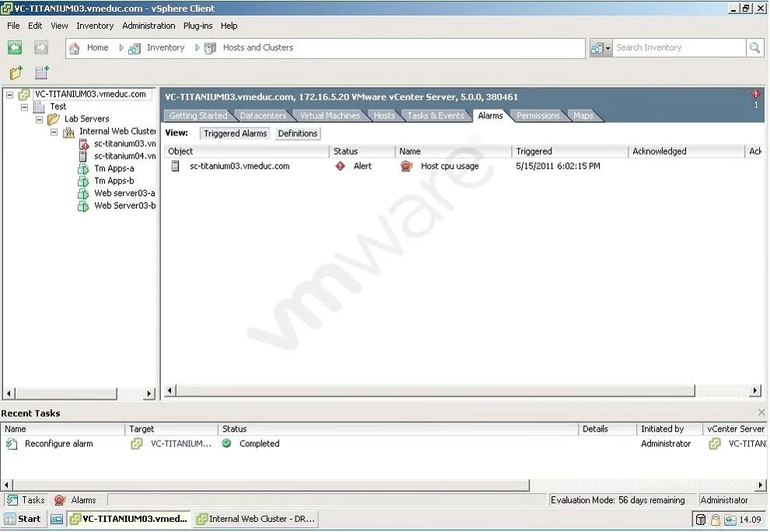Click the sc-titanium03.vmeduc.com alarm row

point(461,166)
